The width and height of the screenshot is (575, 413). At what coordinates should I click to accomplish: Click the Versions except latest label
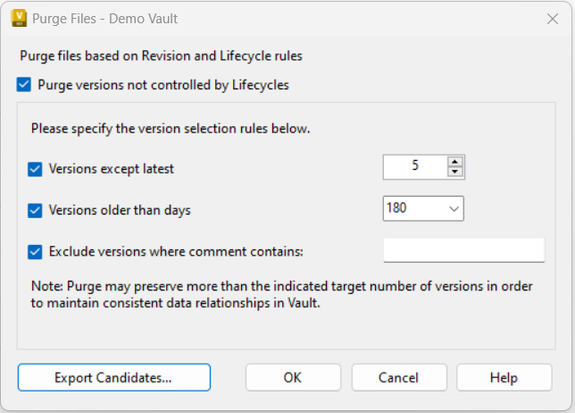coord(111,169)
